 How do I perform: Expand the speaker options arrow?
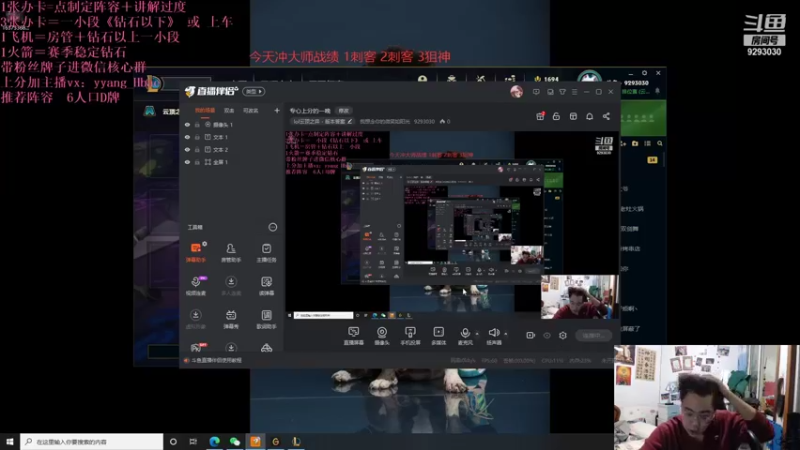pyautogui.click(x=506, y=334)
